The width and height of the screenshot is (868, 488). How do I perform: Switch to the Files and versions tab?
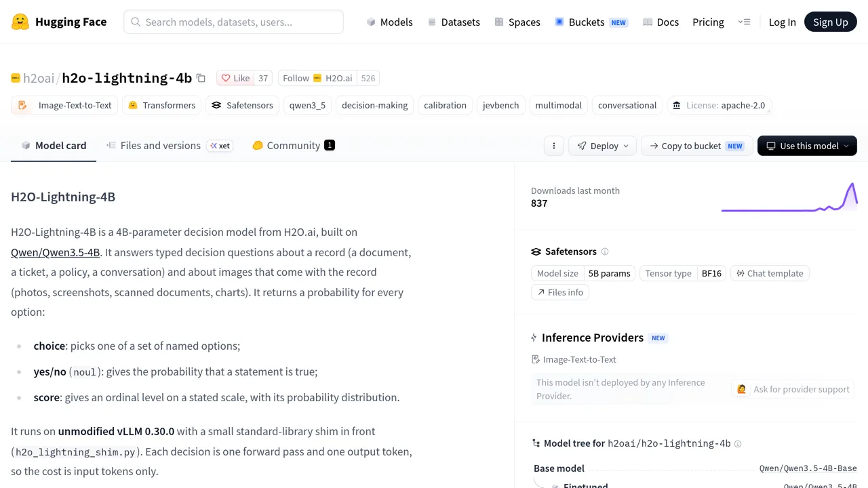[x=170, y=146]
